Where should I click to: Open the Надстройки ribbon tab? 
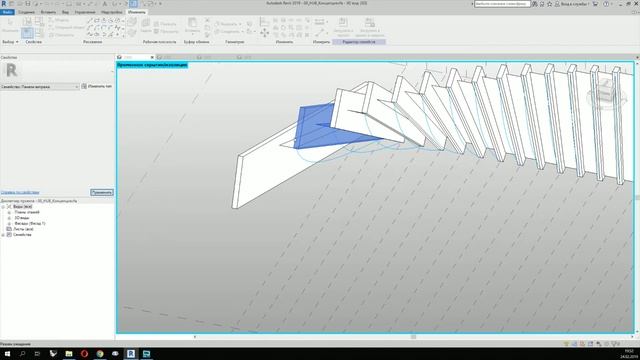click(x=111, y=12)
